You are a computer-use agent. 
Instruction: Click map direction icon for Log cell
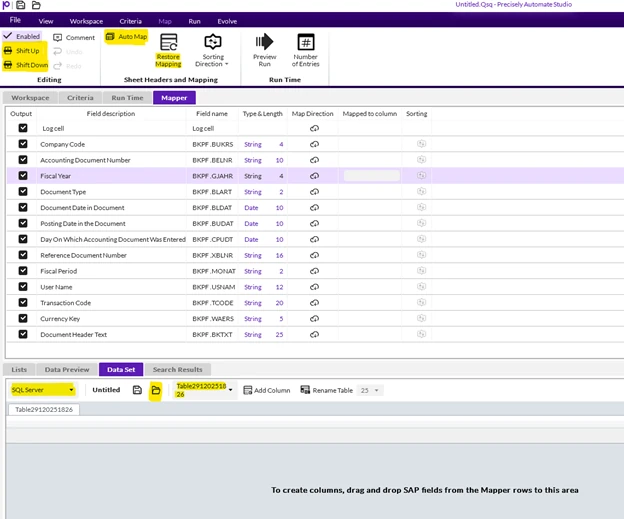click(314, 128)
